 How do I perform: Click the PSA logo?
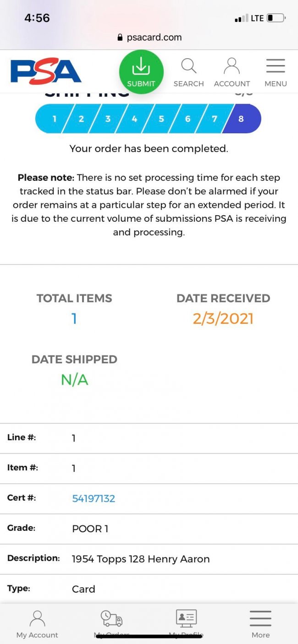(46, 71)
